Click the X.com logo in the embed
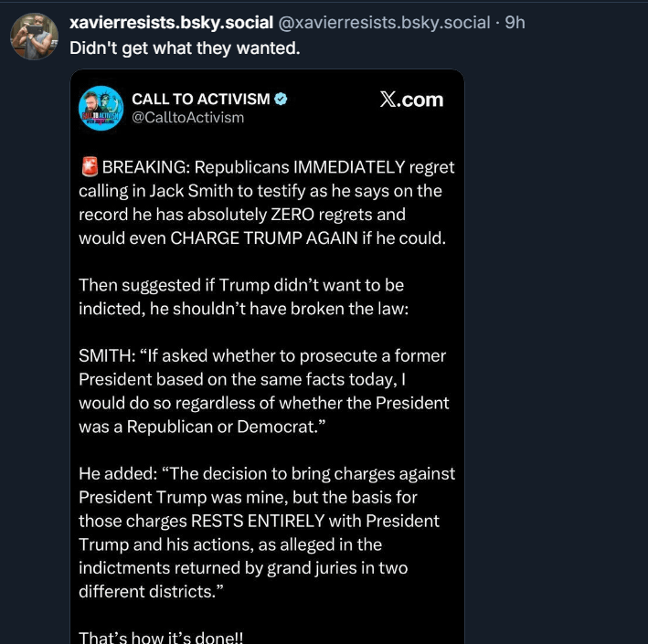Viewport: 648px width, 644px height. tap(411, 100)
